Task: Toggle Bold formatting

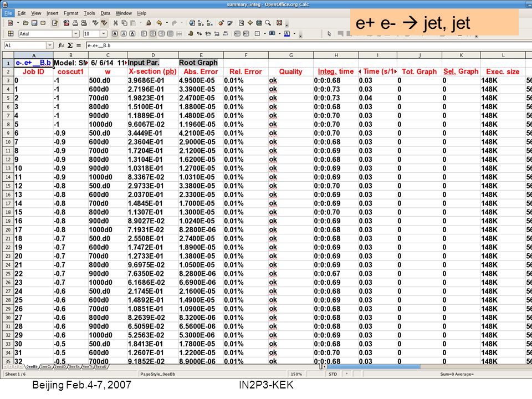Action: tap(115, 34)
